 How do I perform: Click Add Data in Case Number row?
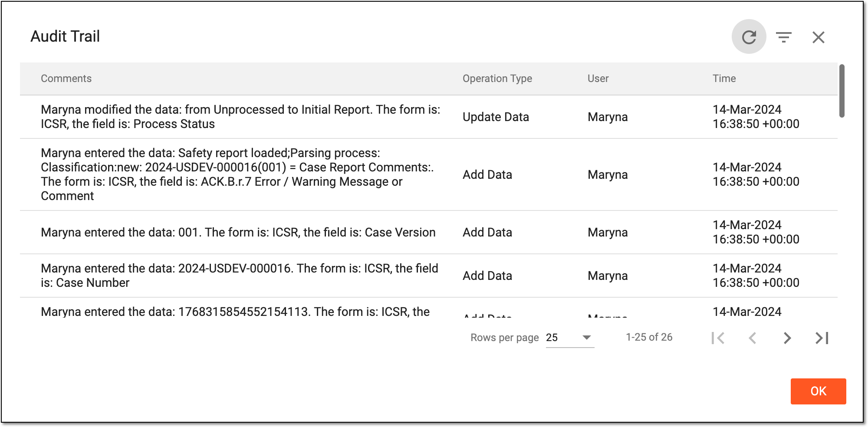pos(487,276)
